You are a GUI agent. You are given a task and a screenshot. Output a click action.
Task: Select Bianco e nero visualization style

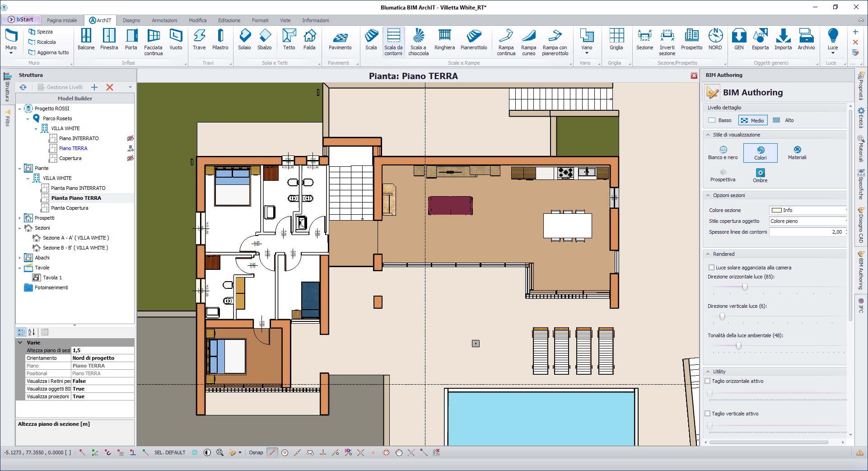(723, 153)
